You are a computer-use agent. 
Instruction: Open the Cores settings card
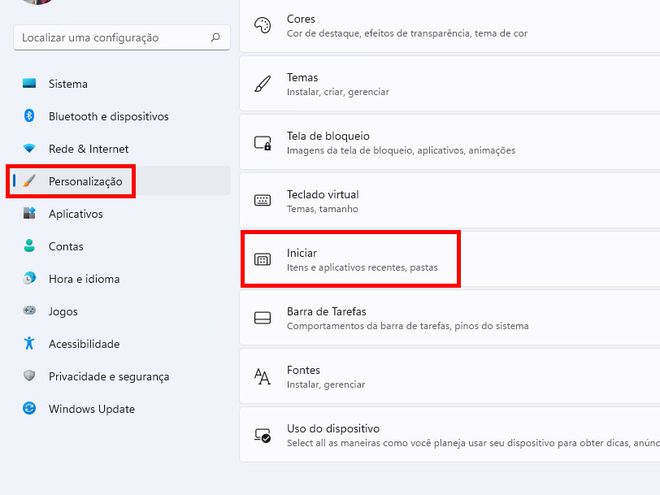coord(450,26)
